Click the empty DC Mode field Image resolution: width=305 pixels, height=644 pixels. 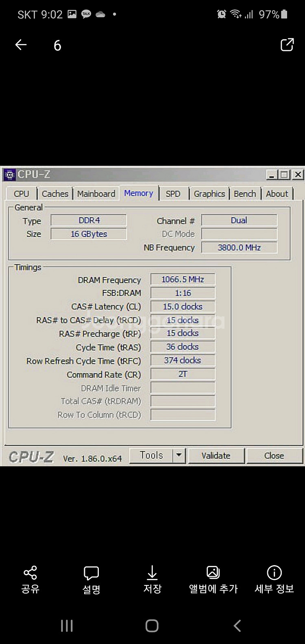click(x=239, y=234)
